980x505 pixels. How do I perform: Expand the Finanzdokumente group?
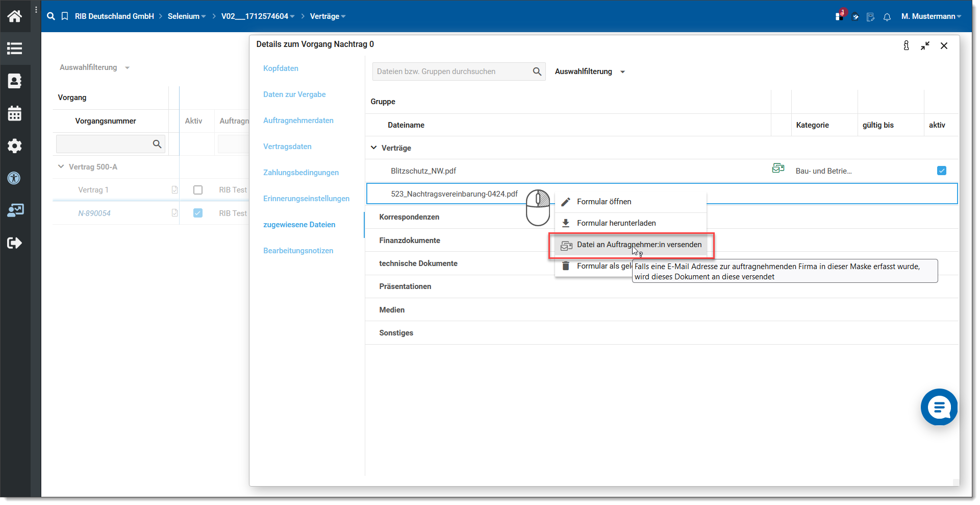(x=410, y=241)
